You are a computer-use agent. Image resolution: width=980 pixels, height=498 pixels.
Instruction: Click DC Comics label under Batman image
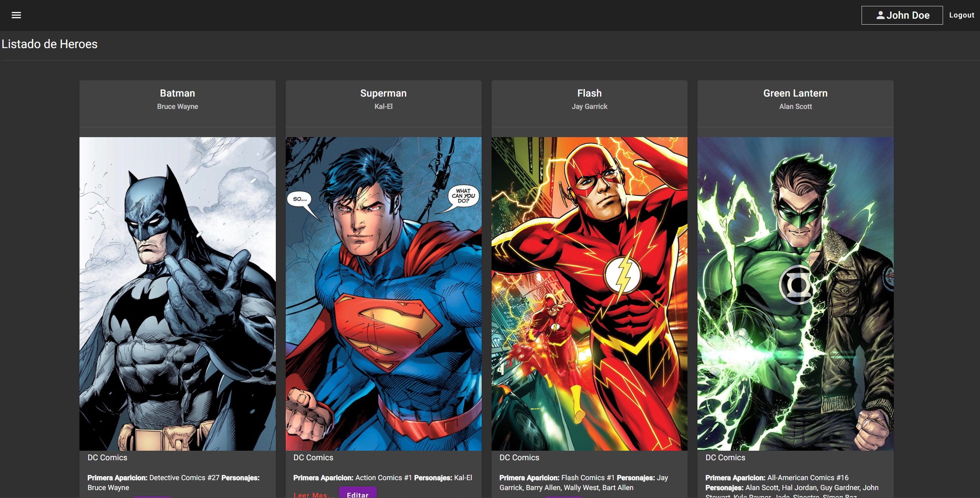click(x=107, y=457)
